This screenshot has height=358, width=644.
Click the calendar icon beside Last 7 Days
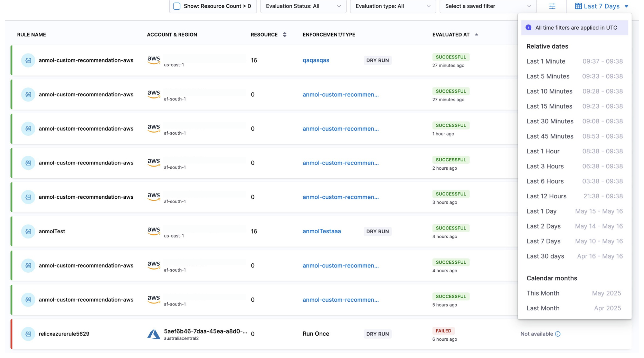[578, 6]
